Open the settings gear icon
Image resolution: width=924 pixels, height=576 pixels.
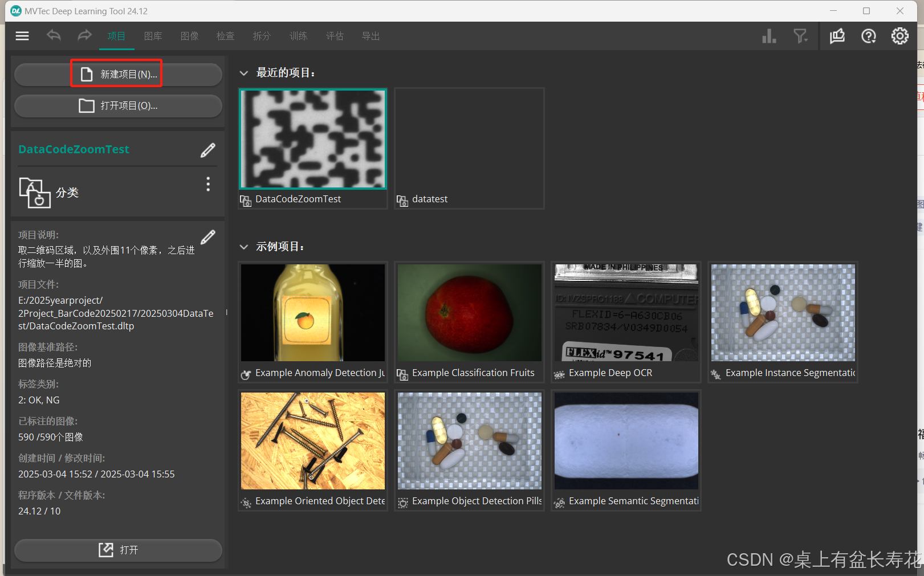click(900, 36)
